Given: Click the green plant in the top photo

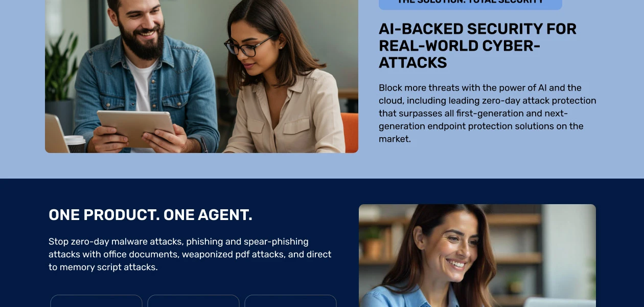Looking at the screenshot, I should (x=60, y=67).
